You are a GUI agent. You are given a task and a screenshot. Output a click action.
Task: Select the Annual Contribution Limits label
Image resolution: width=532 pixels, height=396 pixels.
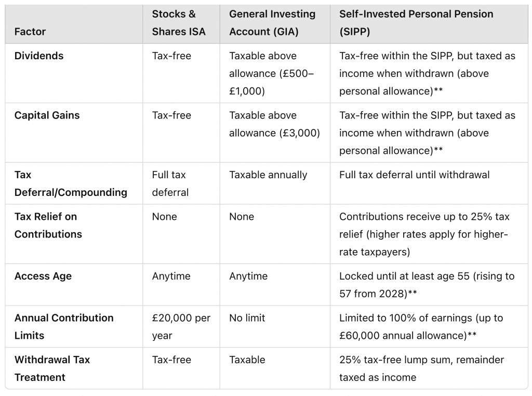pyautogui.click(x=64, y=326)
